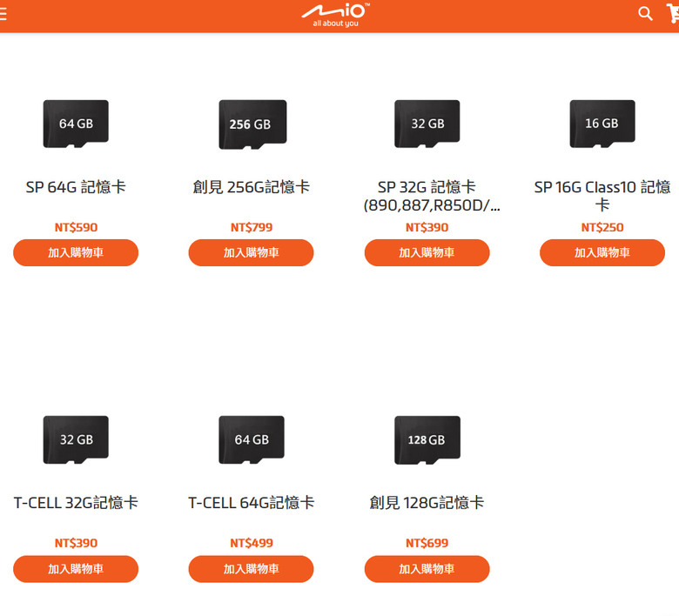The width and height of the screenshot is (679, 616).
Task: Click the NT$499 price
Action: (252, 543)
